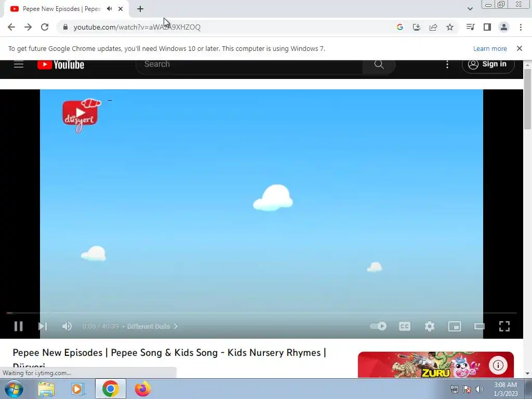The width and height of the screenshot is (532, 399).
Task: Switch to miniplayer mode
Action: click(x=454, y=326)
